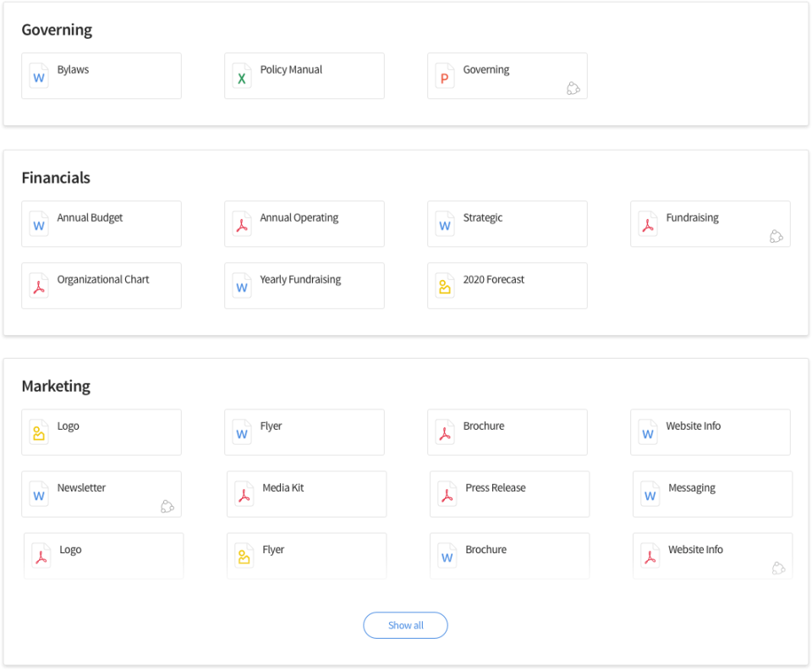Viewport: 812px width, 670px height.
Task: Click the Word icon on Bylaws
Action: (x=39, y=77)
